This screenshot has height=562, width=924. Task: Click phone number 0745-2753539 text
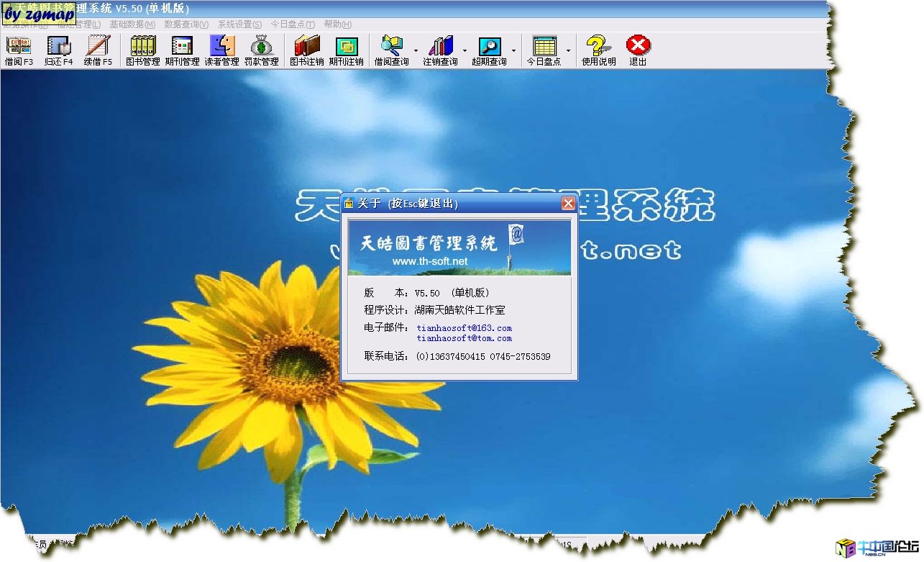(x=520, y=356)
